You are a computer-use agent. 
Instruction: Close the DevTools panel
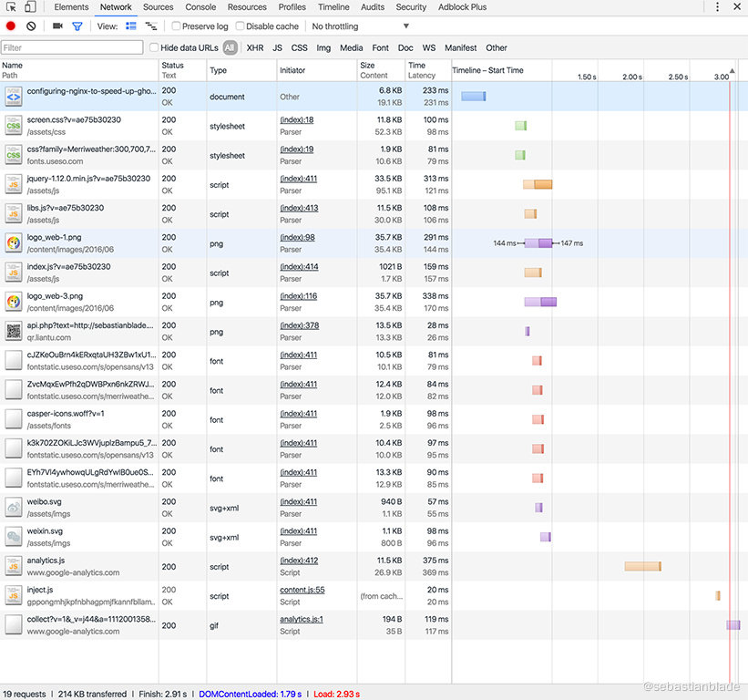[737, 7]
